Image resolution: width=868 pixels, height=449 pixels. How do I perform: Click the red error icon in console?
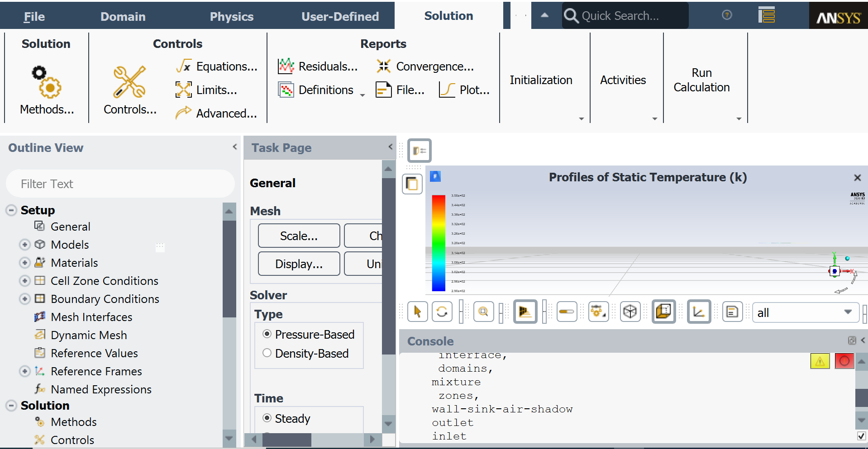[844, 361]
